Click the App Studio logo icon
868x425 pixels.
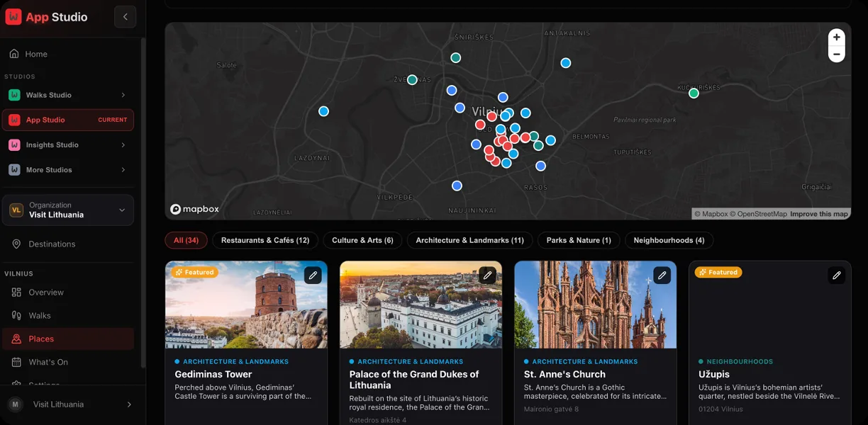[13, 16]
